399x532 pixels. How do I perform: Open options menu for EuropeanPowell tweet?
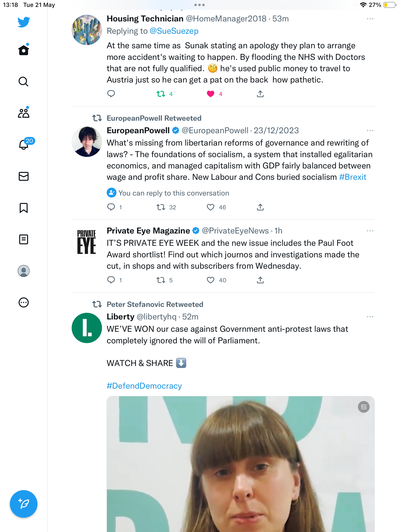(x=370, y=131)
